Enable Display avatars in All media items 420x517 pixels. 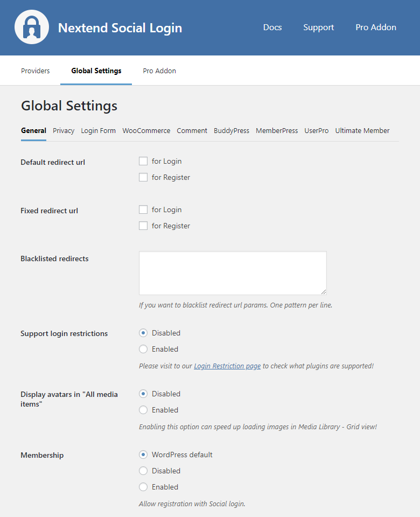(x=143, y=410)
